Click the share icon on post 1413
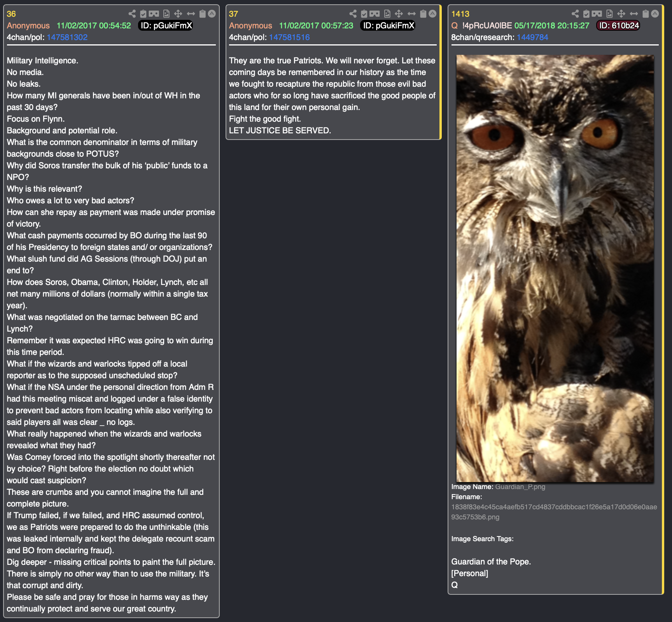Screen dimensions: 672x622 (x=576, y=14)
